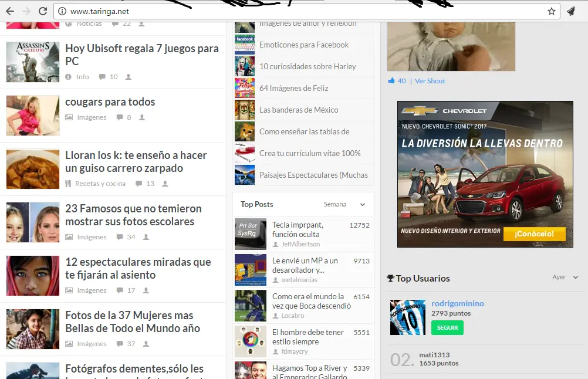Open Emoticones para Facebook link
The width and height of the screenshot is (588, 379).
coord(304,45)
